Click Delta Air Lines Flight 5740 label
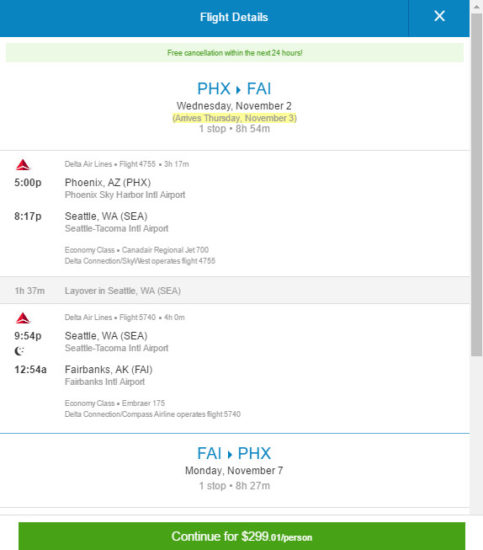Viewport: 483px width, 550px height. point(110,317)
